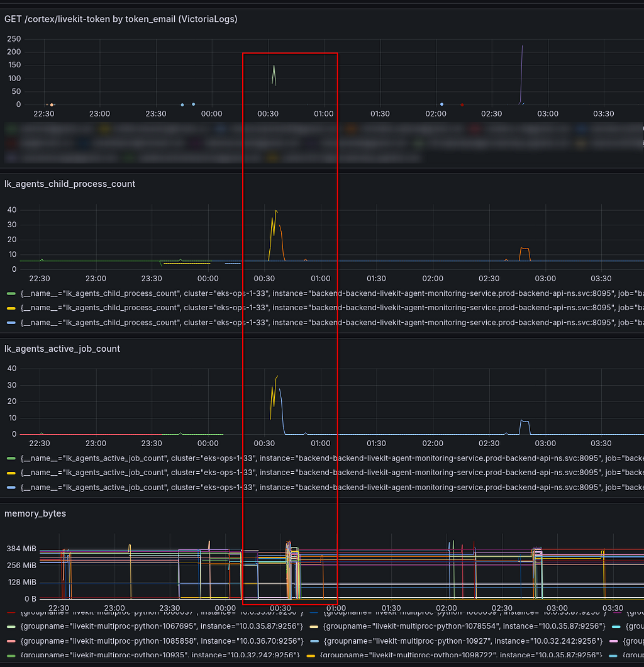This screenshot has width=644, height=667.
Task: Open the lk_agents_child_process_count panel title menu
Action: click(70, 184)
